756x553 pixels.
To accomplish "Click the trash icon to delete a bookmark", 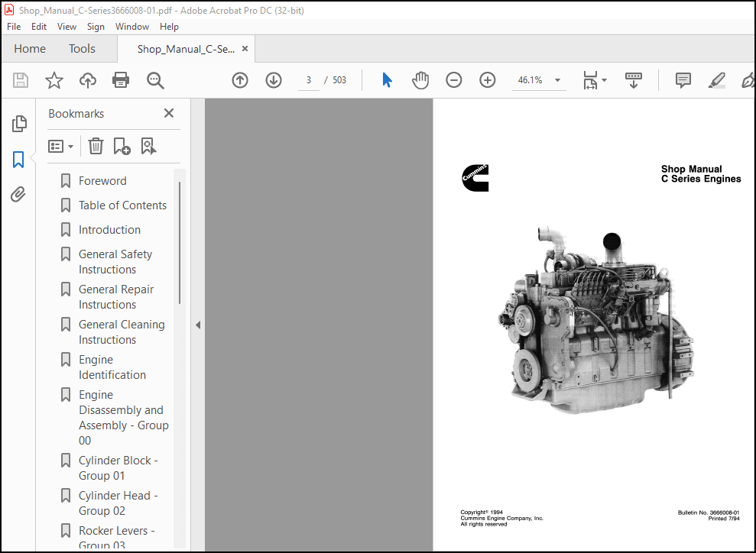I will click(96, 146).
